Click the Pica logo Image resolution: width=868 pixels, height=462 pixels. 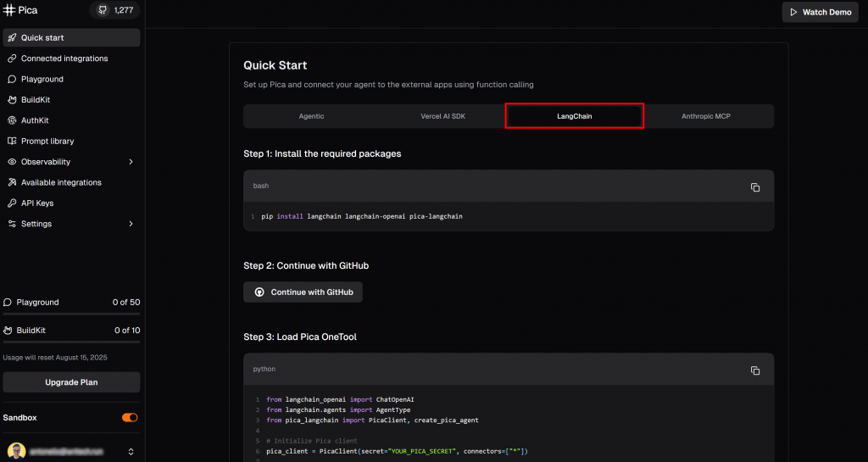(x=21, y=11)
